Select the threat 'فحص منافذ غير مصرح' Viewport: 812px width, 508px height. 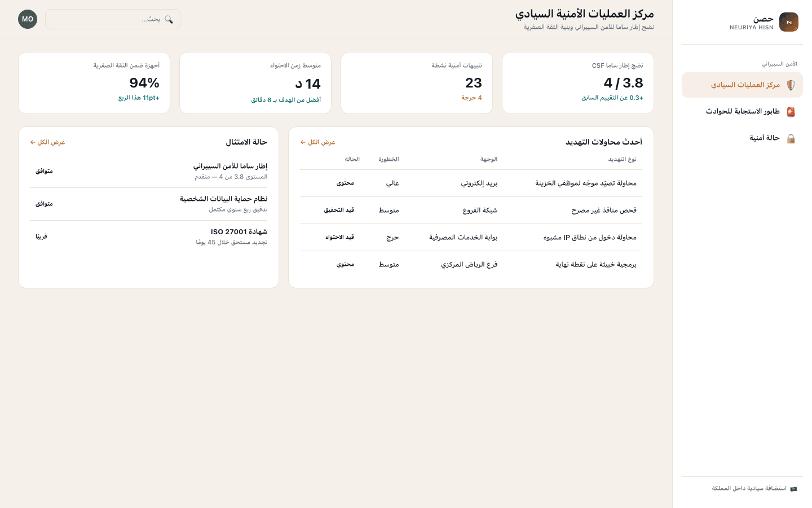604,211
